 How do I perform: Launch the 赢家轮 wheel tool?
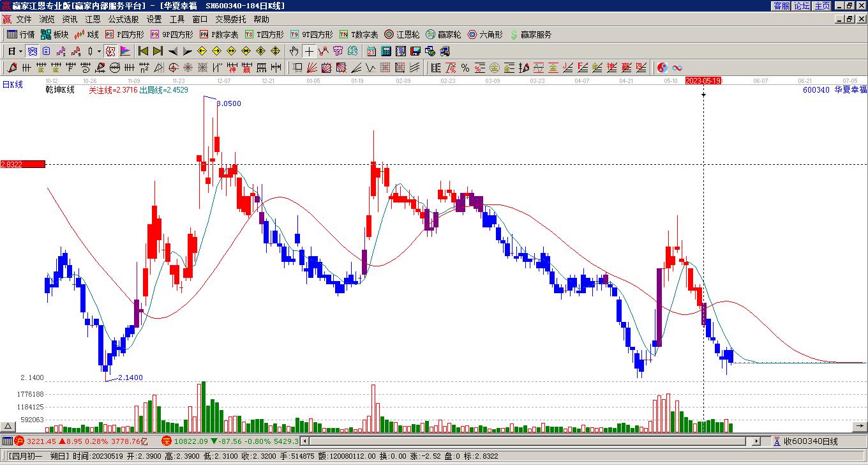tap(444, 34)
